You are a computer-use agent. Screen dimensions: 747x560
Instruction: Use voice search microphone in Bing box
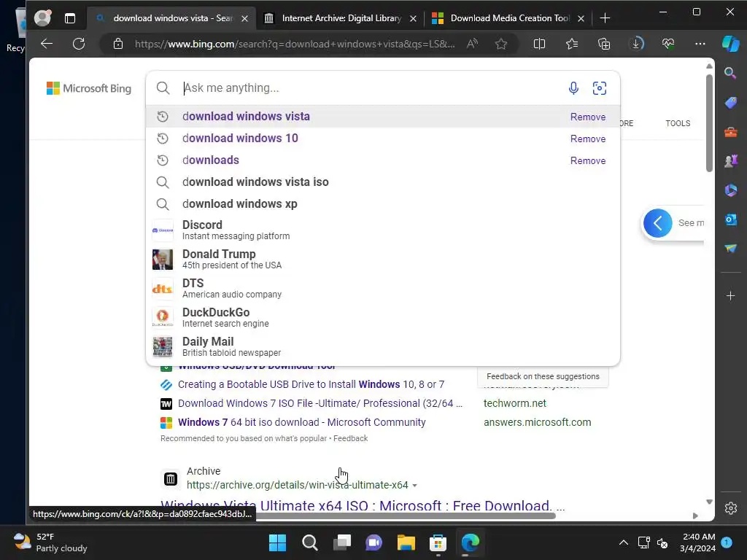(573, 88)
